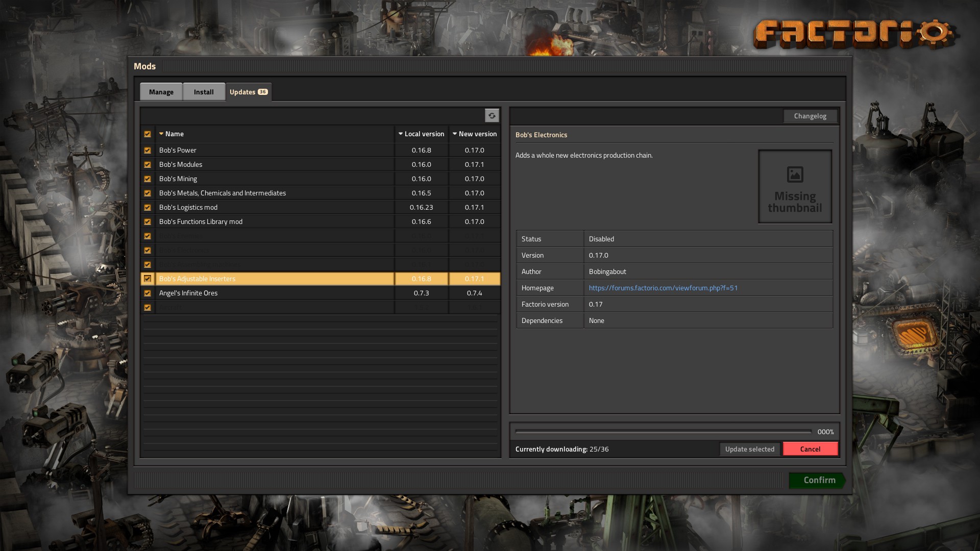Click the Factorio version value 0.17

(596, 304)
